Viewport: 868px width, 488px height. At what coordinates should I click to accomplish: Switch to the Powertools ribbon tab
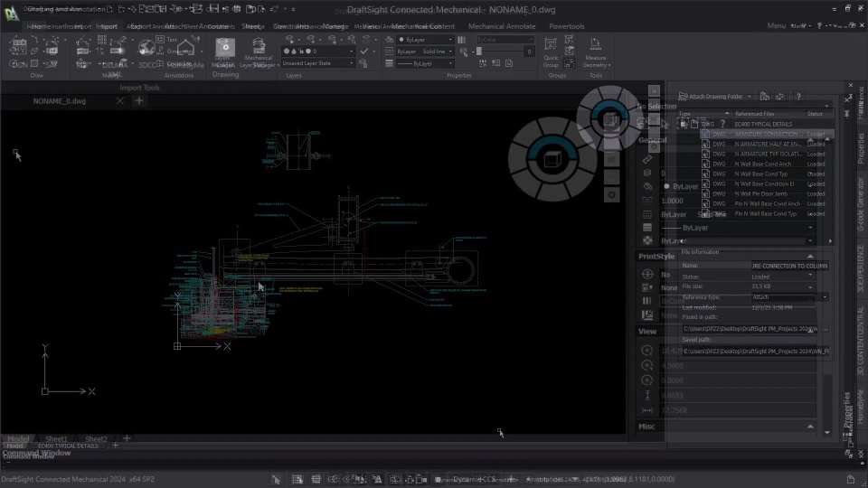click(x=566, y=26)
